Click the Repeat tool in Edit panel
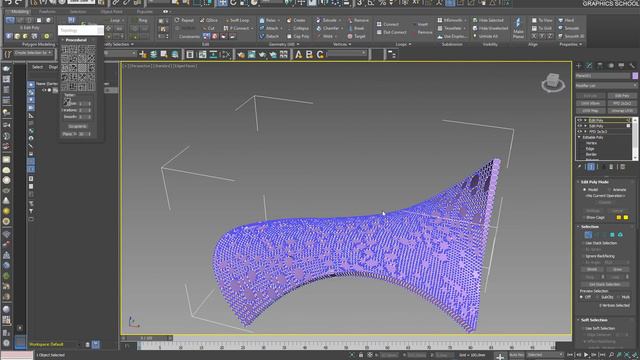The width and height of the screenshot is (640, 360). pyautogui.click(x=184, y=20)
